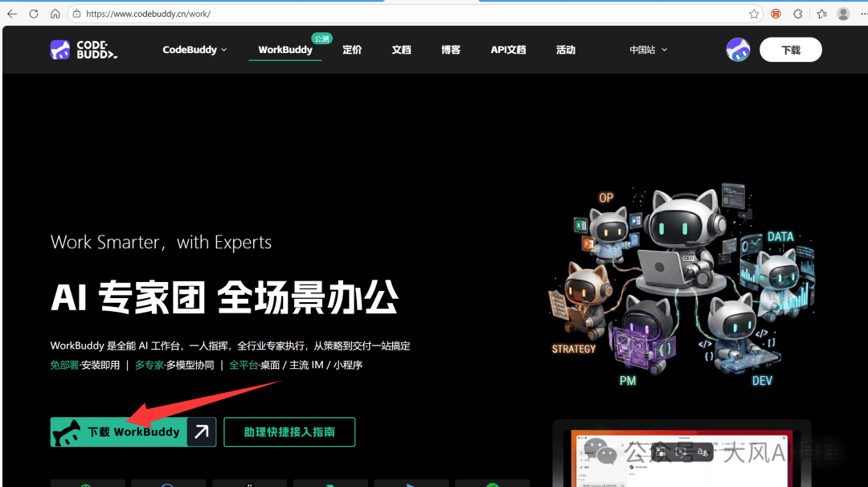This screenshot has height=487, width=868.
Task: Open the browser profile avatar
Action: (843, 14)
